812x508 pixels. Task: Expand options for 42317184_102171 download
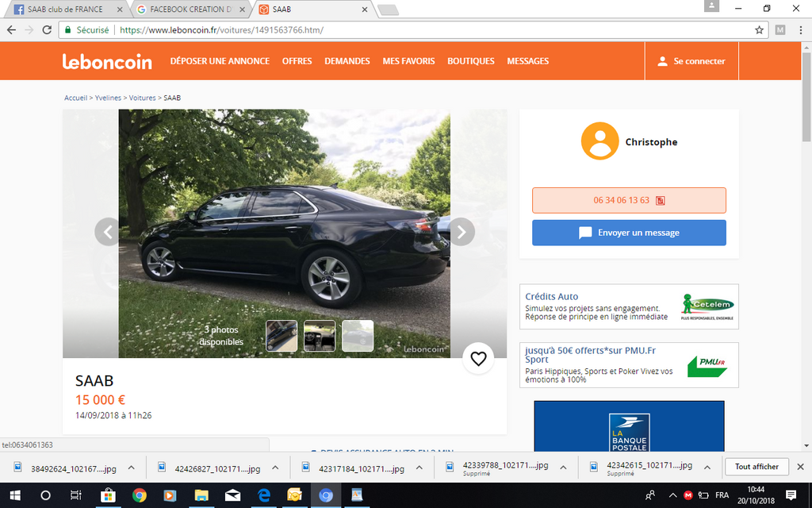(x=419, y=468)
